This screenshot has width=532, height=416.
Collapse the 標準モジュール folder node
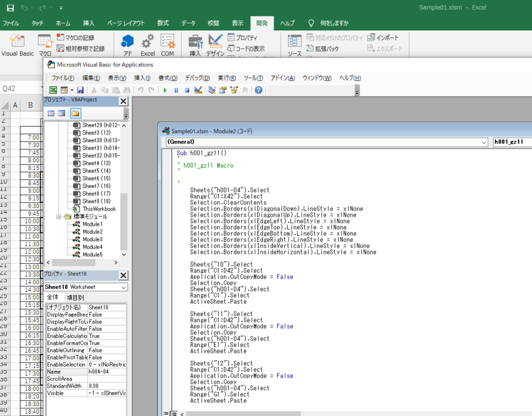pyautogui.click(x=59, y=216)
